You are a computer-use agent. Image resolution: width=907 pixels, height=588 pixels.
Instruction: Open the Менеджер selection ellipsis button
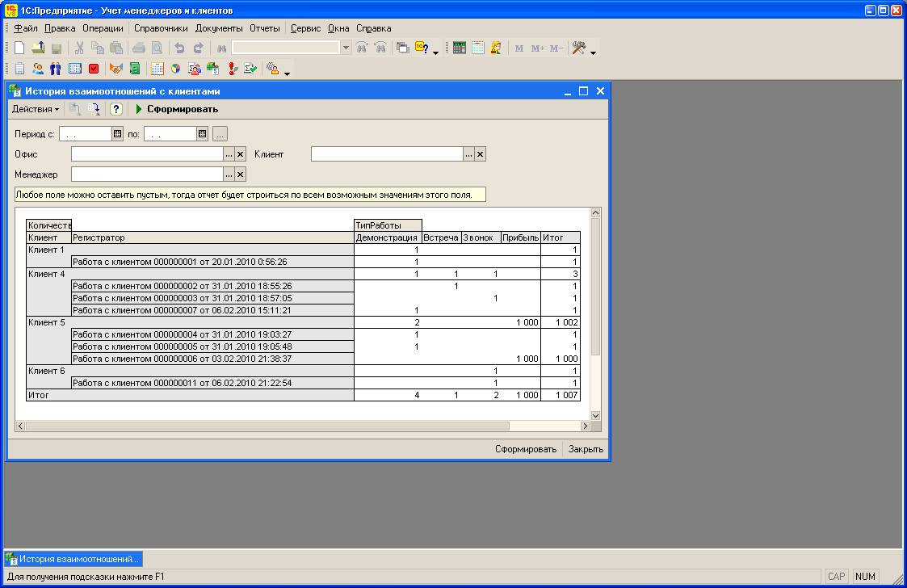(x=229, y=174)
